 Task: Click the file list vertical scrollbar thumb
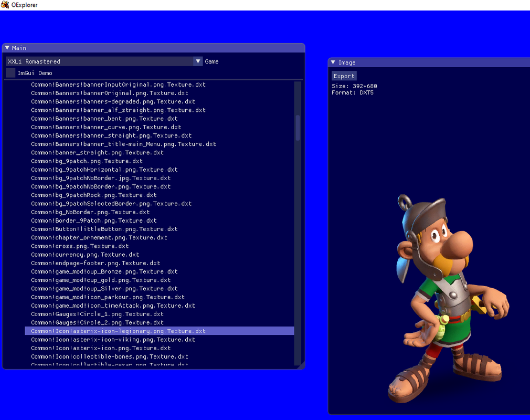298,128
